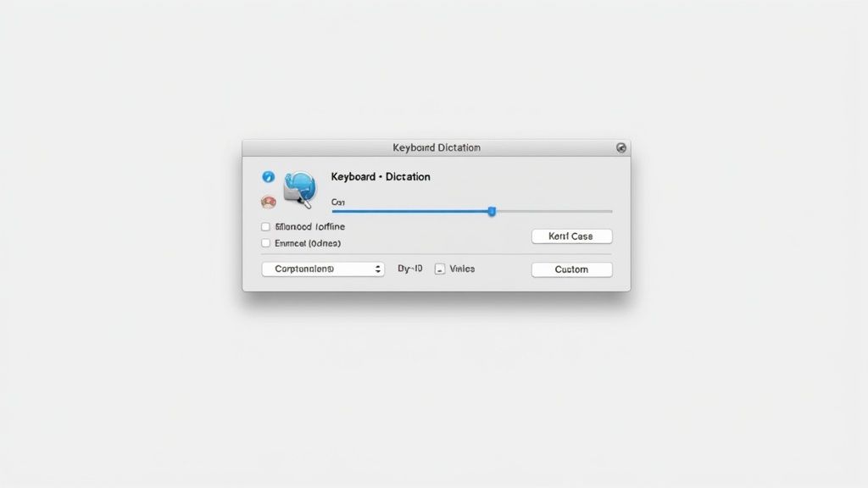Image resolution: width=868 pixels, height=488 pixels.
Task: Click the circular icon in the title bar
Action: (620, 147)
